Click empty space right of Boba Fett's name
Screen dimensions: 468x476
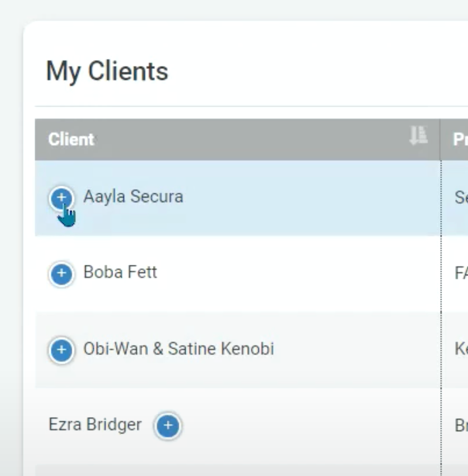(x=294, y=274)
